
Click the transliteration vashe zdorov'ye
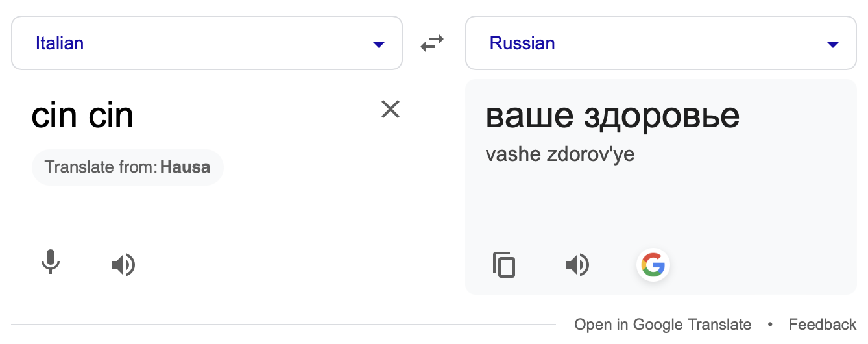coord(559,155)
